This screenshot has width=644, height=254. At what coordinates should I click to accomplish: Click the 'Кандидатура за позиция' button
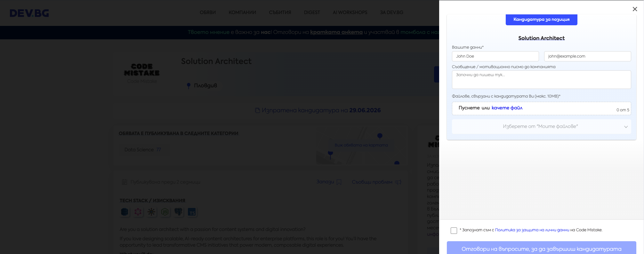tap(542, 20)
